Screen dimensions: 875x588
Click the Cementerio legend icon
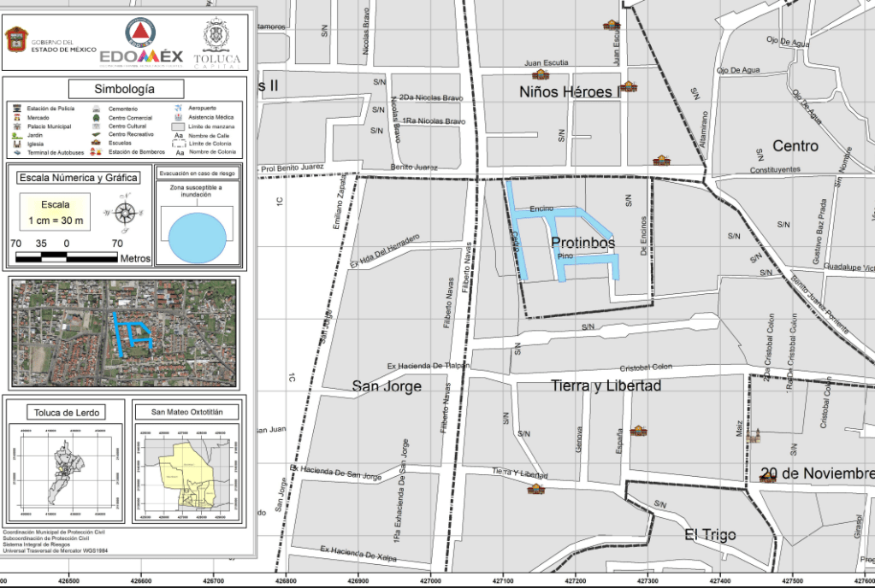click(98, 109)
